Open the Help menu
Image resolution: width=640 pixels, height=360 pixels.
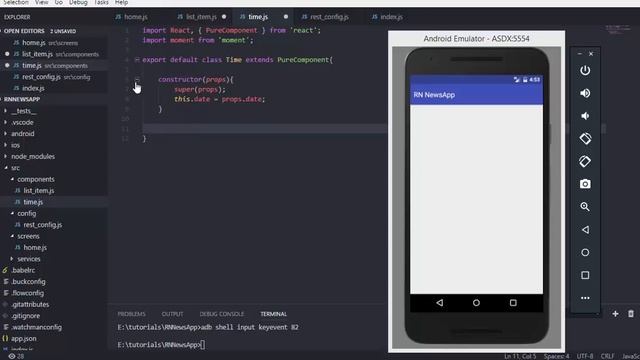[x=121, y=2]
